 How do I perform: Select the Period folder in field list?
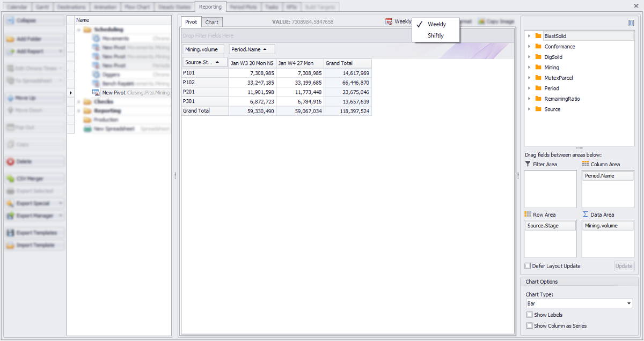point(552,88)
